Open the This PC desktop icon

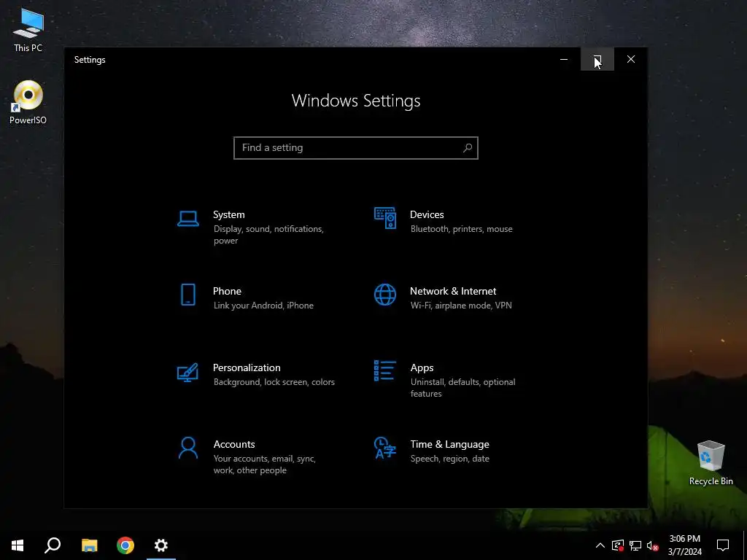(x=28, y=31)
